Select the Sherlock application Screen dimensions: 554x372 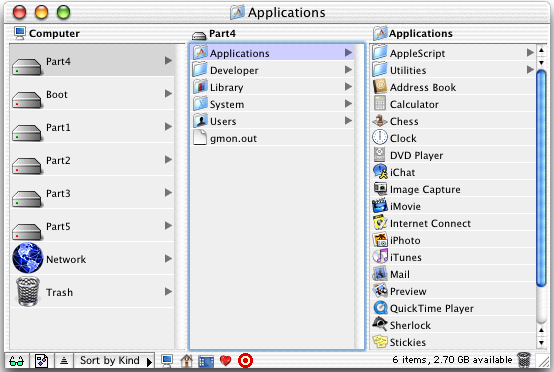click(453, 325)
